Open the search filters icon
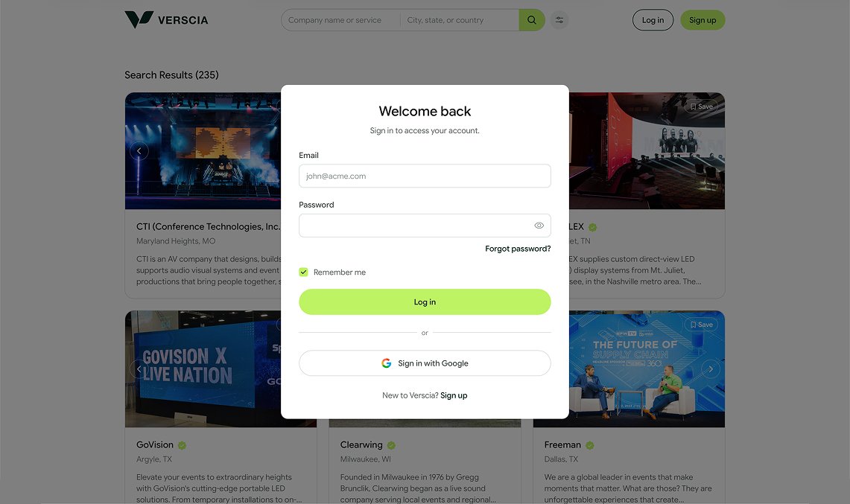This screenshot has height=504, width=850. pos(559,20)
